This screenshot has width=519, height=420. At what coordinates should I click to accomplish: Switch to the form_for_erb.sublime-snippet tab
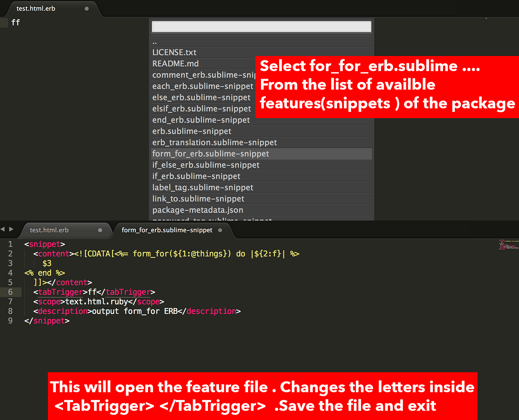pyautogui.click(x=166, y=230)
